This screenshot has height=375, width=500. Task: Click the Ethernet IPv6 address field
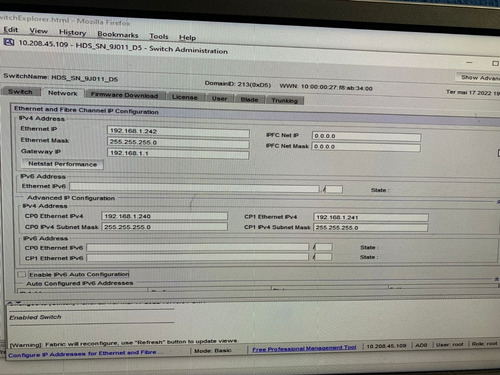pyautogui.click(x=194, y=188)
